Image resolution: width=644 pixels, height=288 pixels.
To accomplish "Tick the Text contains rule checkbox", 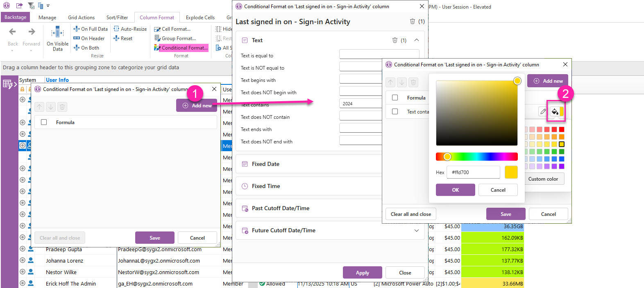I will pos(395,111).
